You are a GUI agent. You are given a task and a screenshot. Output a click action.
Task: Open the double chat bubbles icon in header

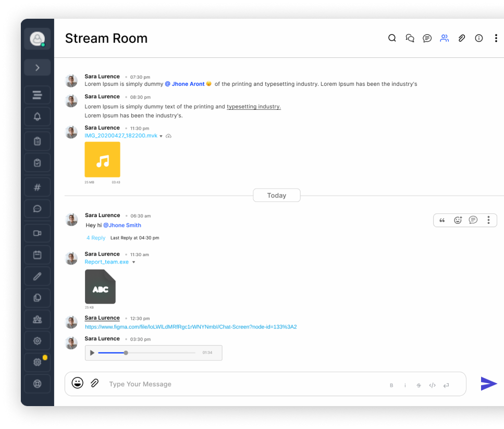coord(410,38)
